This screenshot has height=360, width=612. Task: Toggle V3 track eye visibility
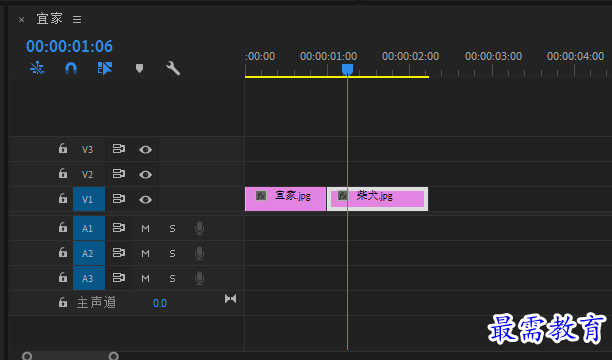(x=146, y=150)
